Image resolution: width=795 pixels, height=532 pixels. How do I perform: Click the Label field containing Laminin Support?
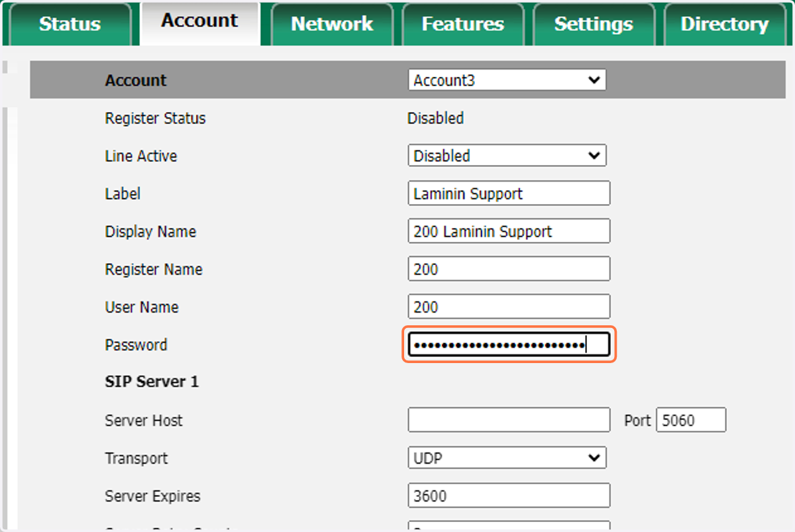pyautogui.click(x=509, y=193)
